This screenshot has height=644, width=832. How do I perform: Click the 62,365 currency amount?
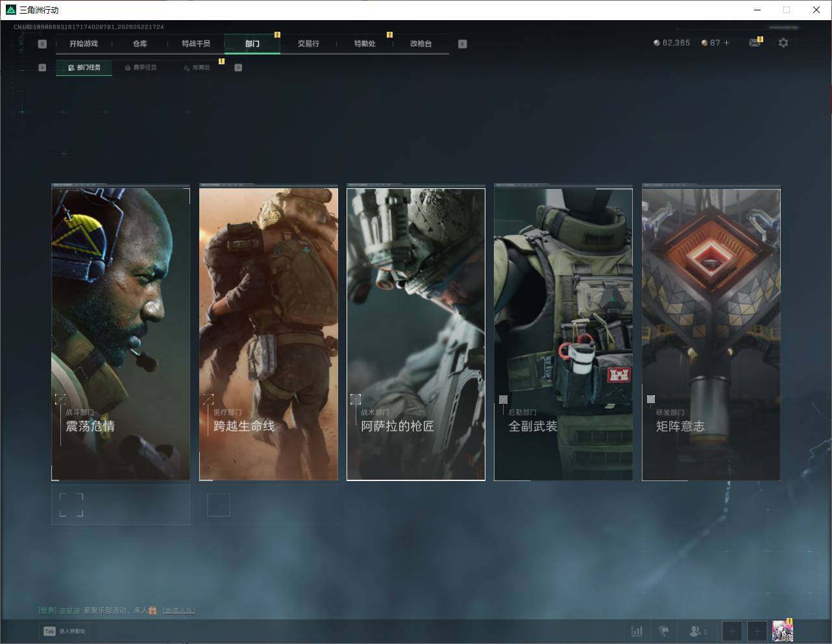pyautogui.click(x=676, y=43)
